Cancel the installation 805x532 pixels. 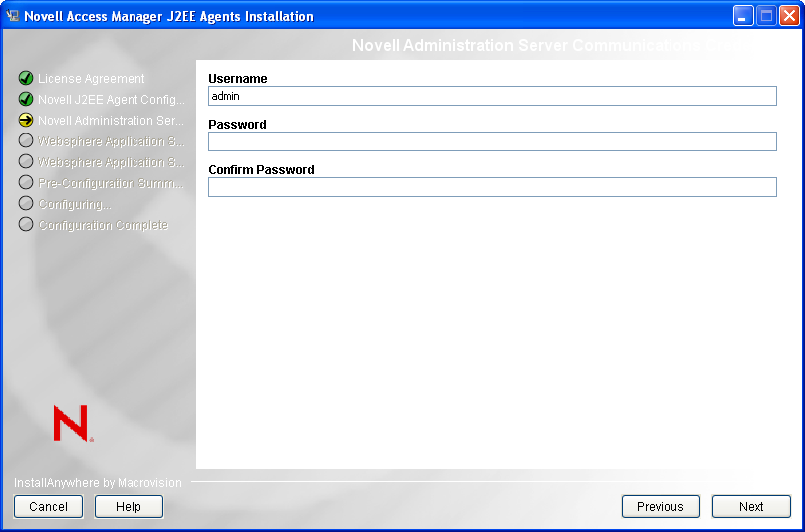click(48, 507)
